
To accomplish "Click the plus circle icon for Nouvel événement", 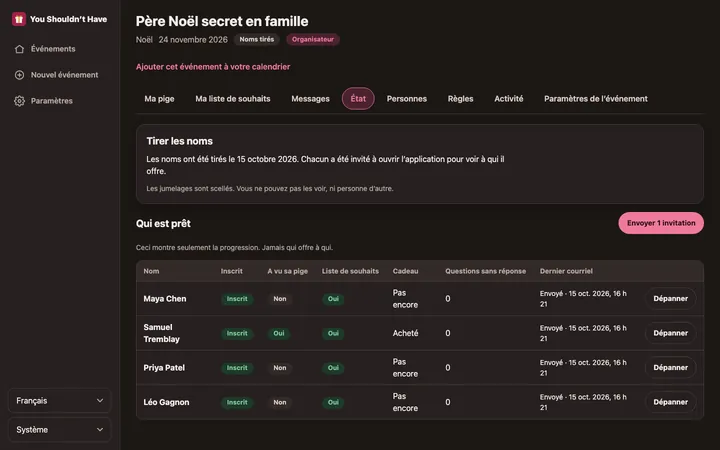I will (19, 75).
